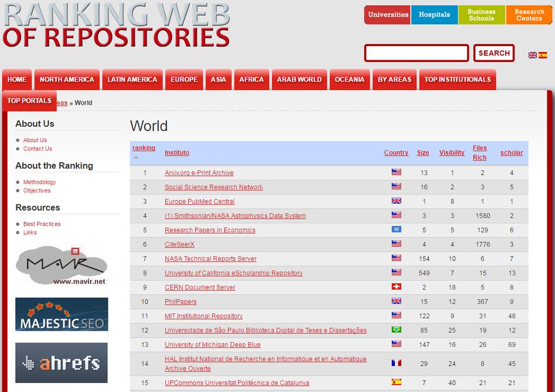Sort the table by Size column
This screenshot has height=392, width=555.
[423, 152]
